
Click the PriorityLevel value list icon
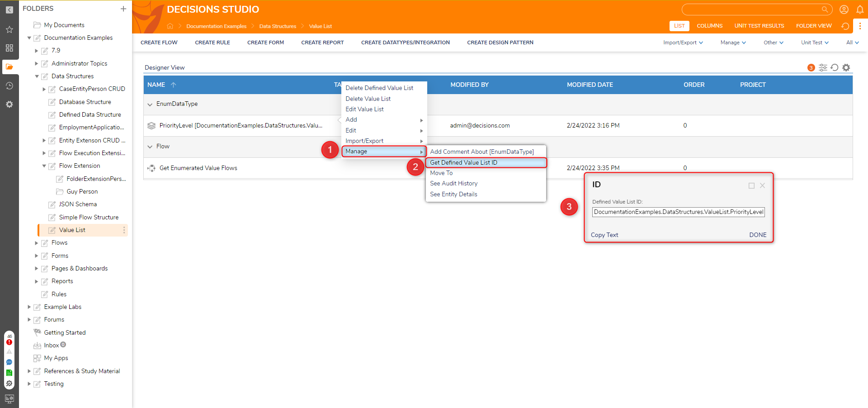(x=151, y=126)
